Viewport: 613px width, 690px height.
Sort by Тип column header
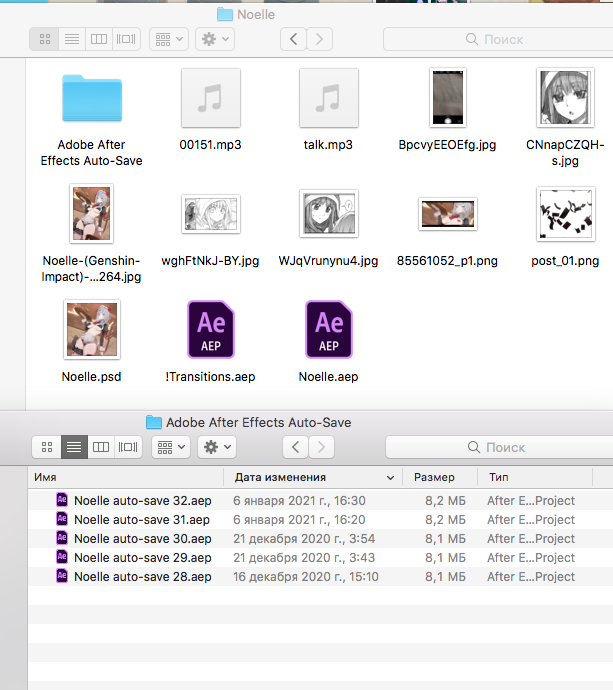pos(535,477)
